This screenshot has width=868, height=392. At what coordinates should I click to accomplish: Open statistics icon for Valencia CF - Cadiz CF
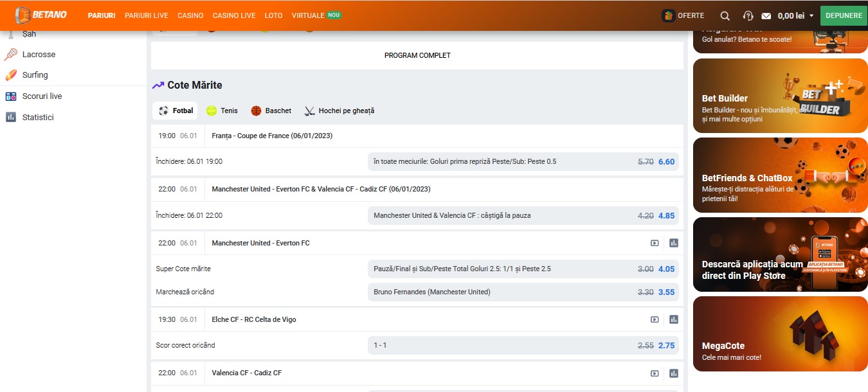(674, 373)
